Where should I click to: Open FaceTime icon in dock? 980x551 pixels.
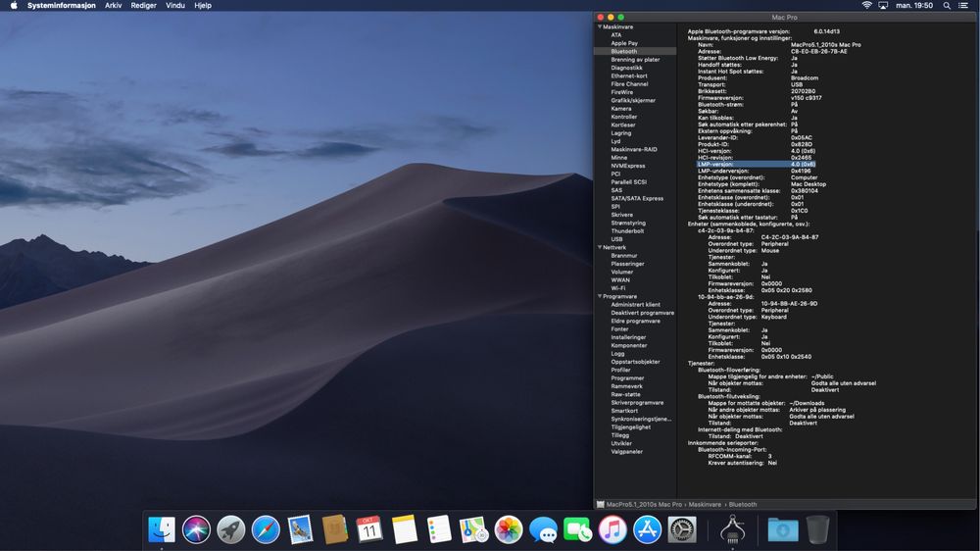pos(577,529)
